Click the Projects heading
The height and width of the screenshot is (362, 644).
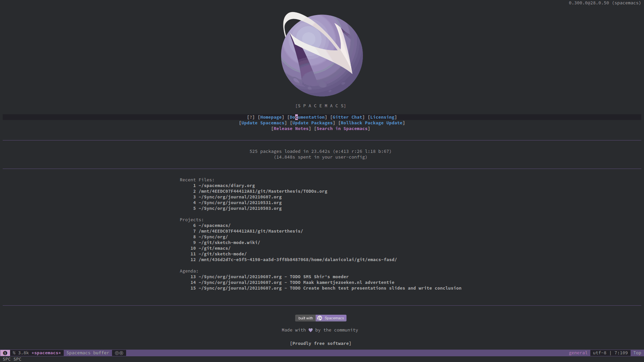click(192, 220)
